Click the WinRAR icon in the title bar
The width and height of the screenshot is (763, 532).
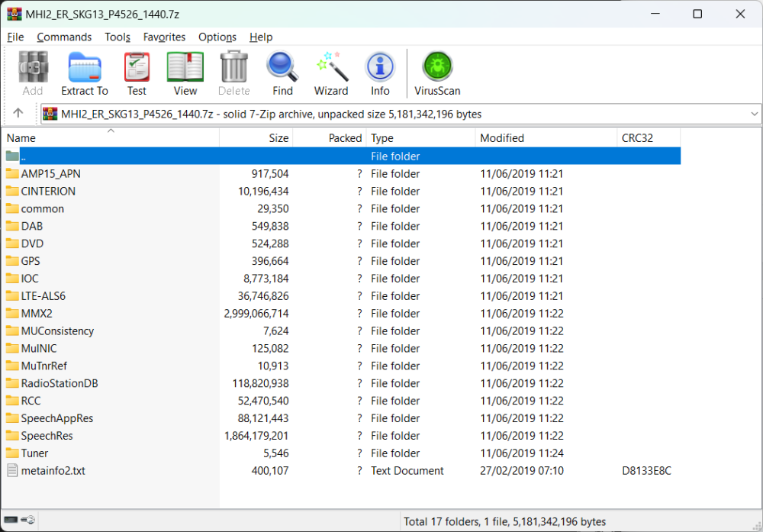click(14, 14)
